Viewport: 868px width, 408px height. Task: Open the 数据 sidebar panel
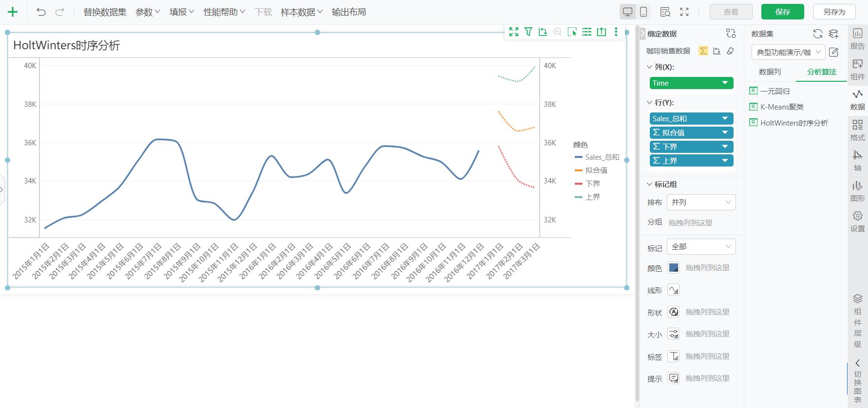click(857, 99)
